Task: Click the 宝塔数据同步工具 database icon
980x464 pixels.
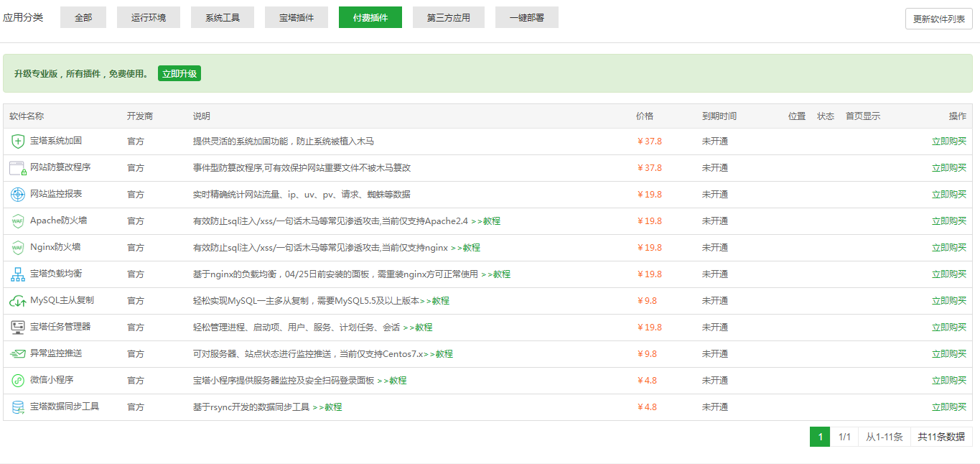Action: coord(18,407)
